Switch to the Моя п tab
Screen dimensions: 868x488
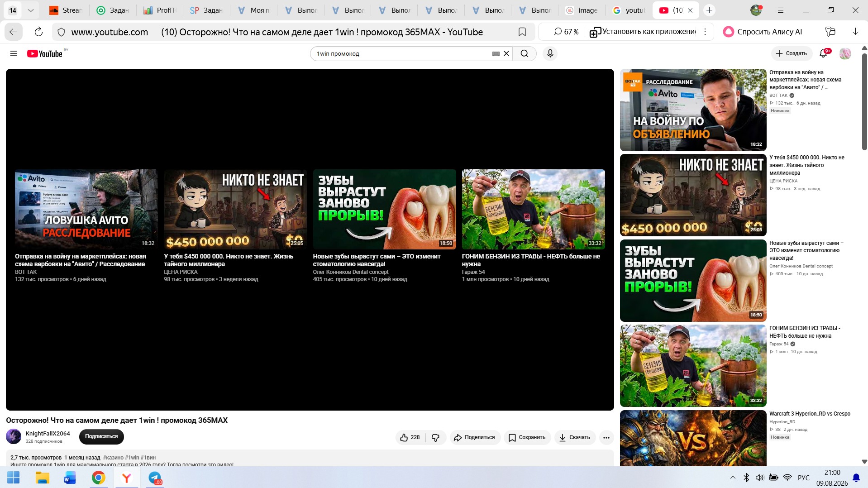(253, 10)
